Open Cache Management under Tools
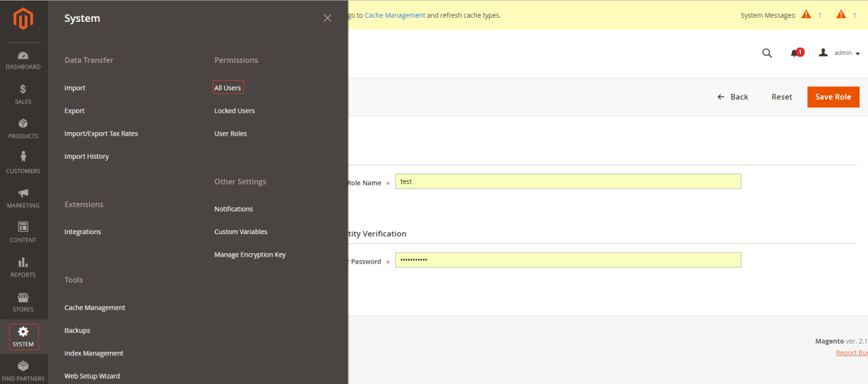This screenshot has height=384, width=868. 94,308
